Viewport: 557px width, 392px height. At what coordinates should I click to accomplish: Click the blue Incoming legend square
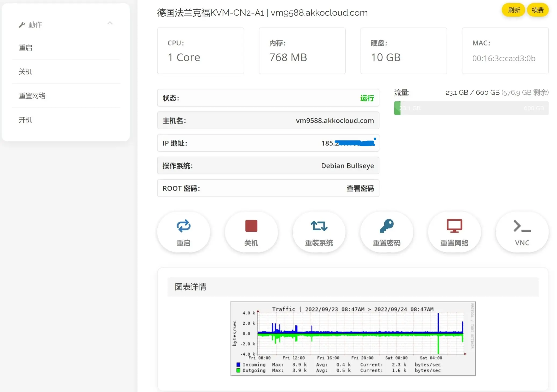coord(238,365)
